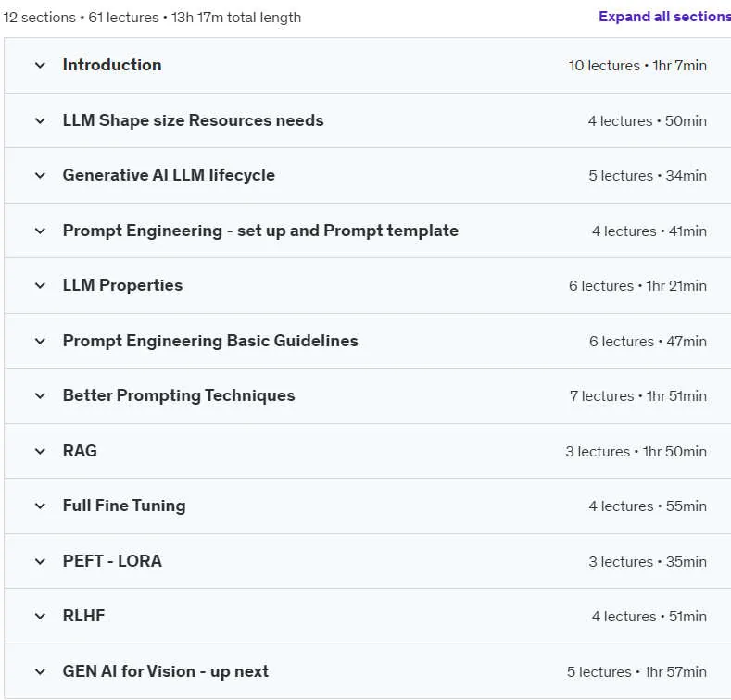This screenshot has width=731, height=700.
Task: Click the Full Fine Tuning arrow icon
Action: 40,506
